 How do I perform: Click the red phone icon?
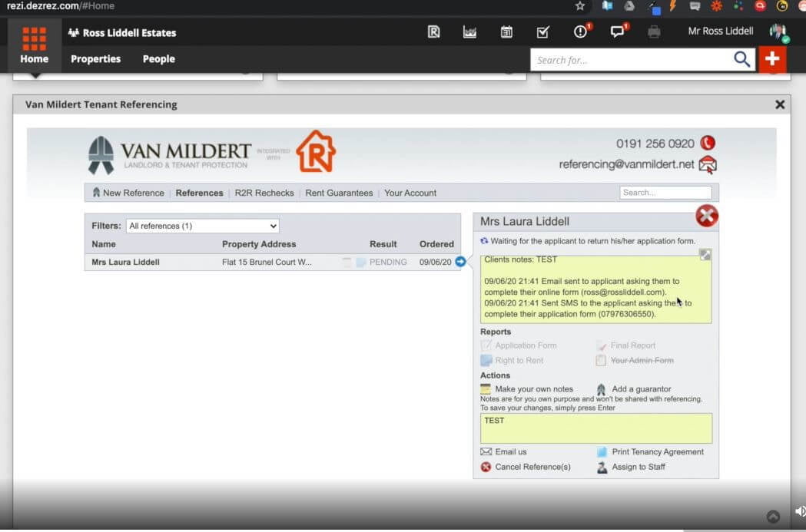(708, 143)
